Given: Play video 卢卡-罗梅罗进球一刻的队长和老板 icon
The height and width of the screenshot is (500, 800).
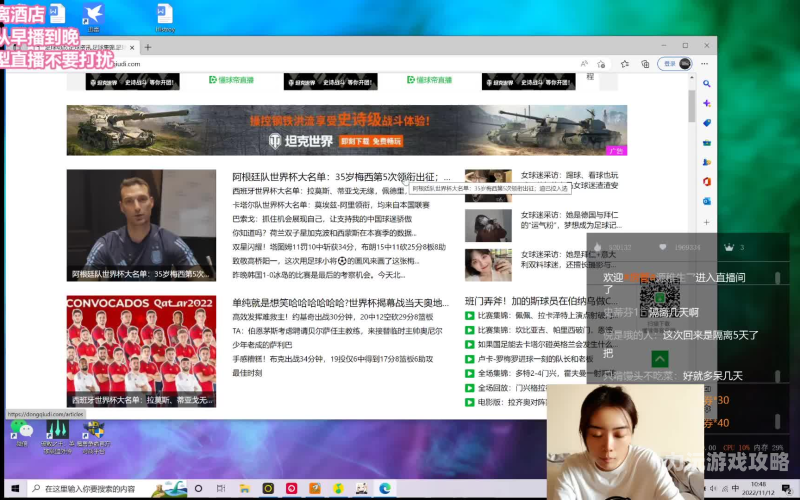Looking at the screenshot, I should click(x=470, y=359).
